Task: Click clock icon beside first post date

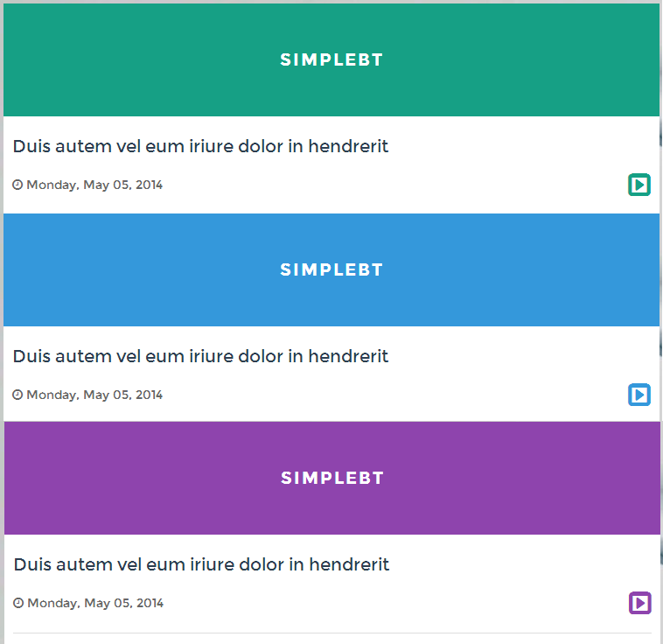Action: click(17, 185)
